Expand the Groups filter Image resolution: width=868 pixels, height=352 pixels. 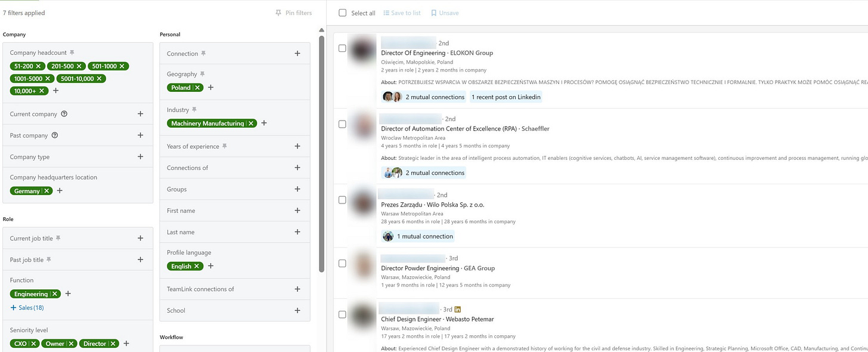pos(297,189)
